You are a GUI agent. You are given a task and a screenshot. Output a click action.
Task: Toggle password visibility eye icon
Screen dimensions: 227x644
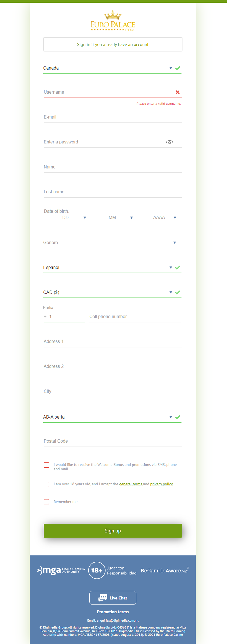(170, 142)
